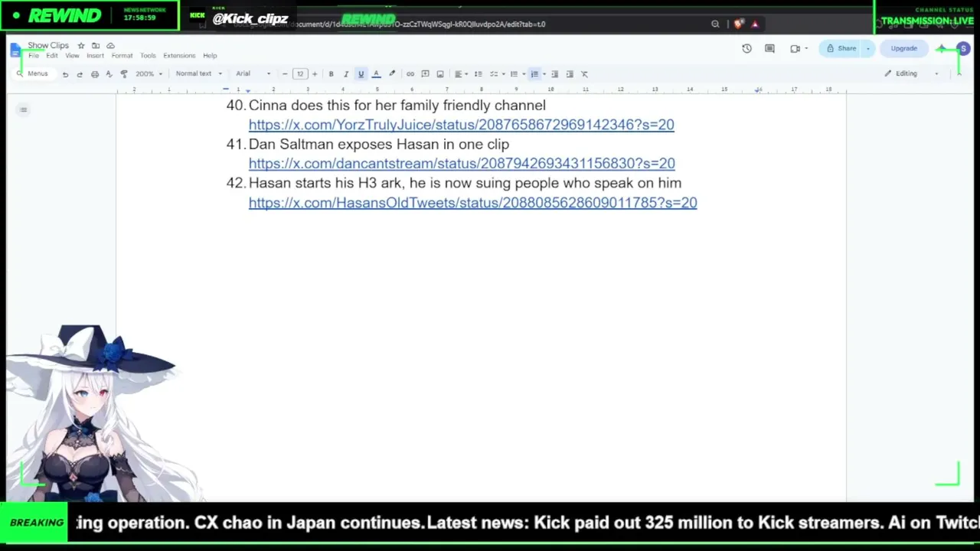Open the Edit menu
This screenshot has width=980, height=551.
coord(52,56)
